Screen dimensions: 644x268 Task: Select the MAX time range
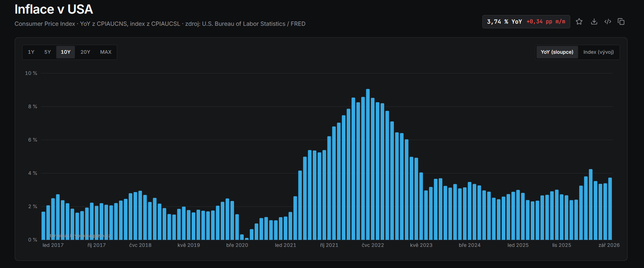click(106, 52)
